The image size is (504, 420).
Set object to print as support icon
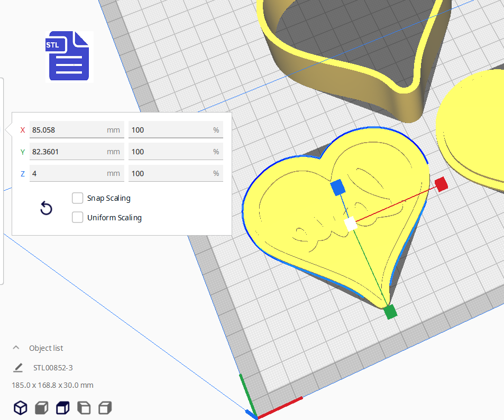pos(41,408)
